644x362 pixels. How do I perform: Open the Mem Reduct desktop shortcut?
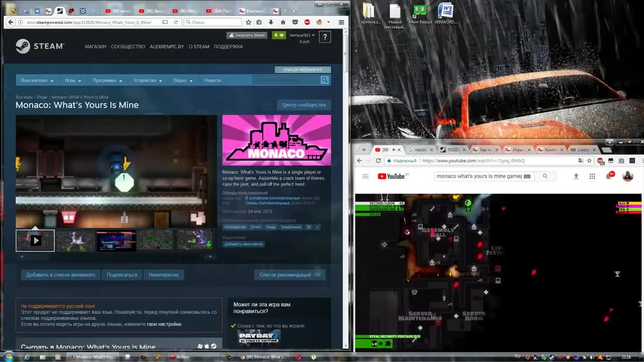tap(421, 14)
